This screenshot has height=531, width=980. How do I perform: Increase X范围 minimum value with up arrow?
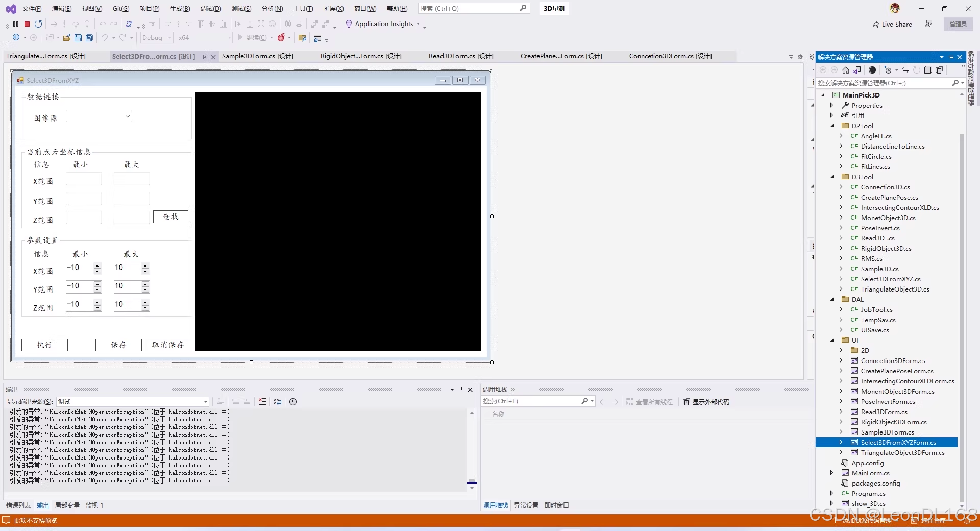(97, 265)
